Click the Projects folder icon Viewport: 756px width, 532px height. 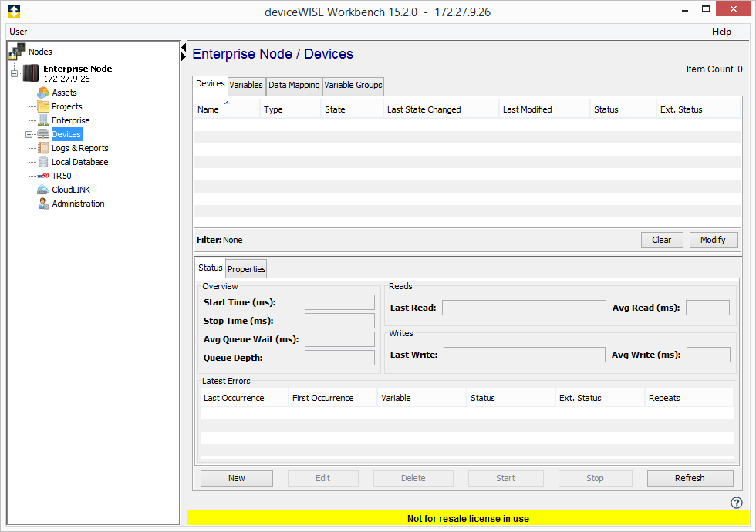point(43,106)
